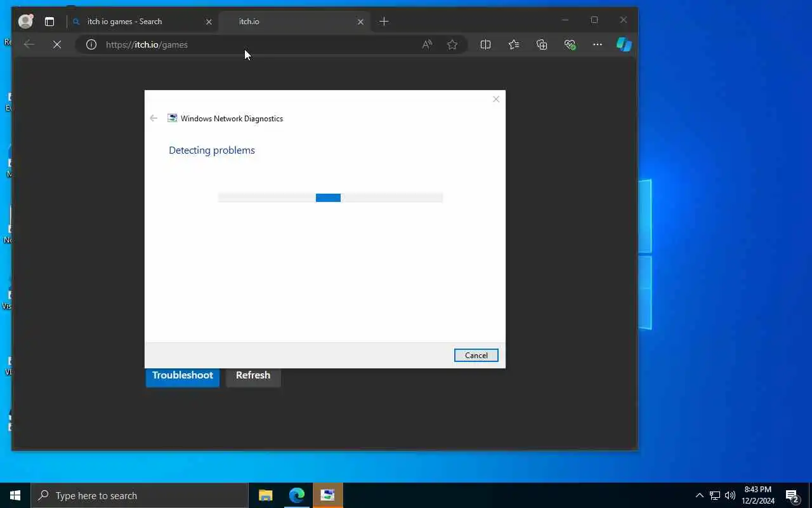
Task: Open Edge Settings and more menu
Action: tap(597, 44)
